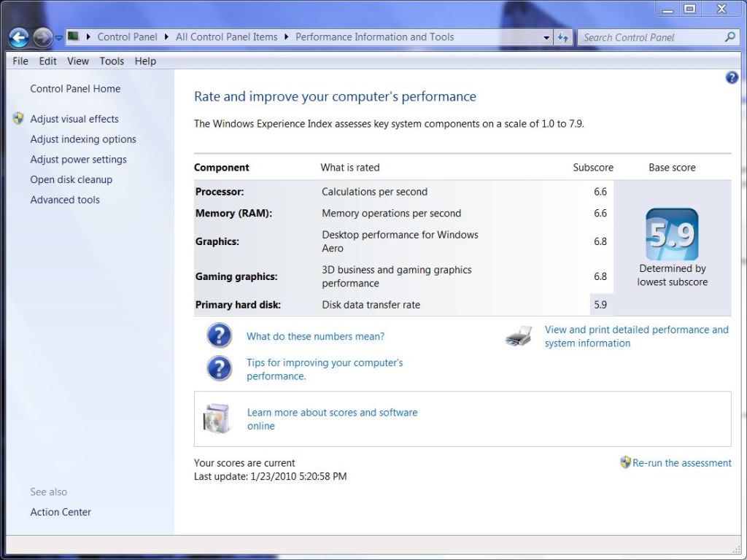Maximize the Control Panel window

point(690,9)
